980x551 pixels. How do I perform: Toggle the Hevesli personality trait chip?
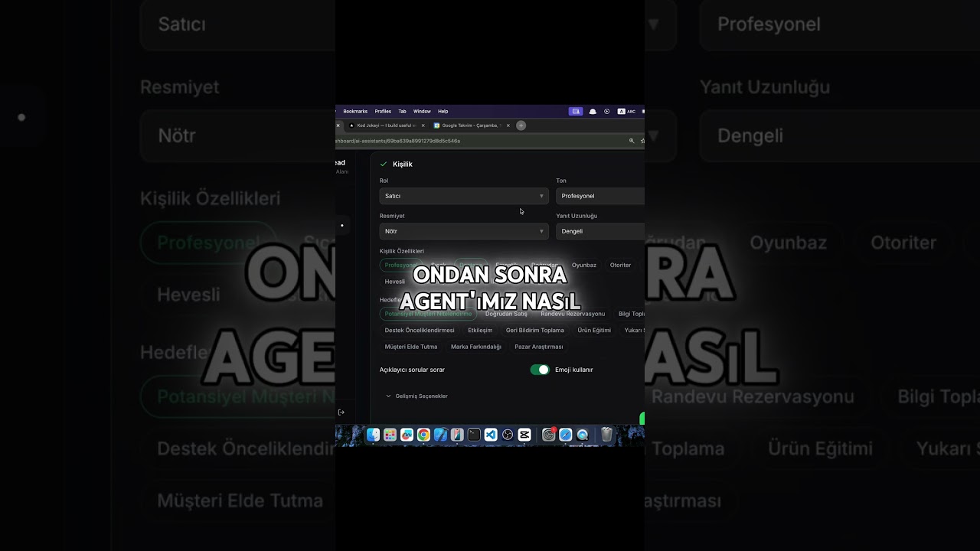click(395, 282)
